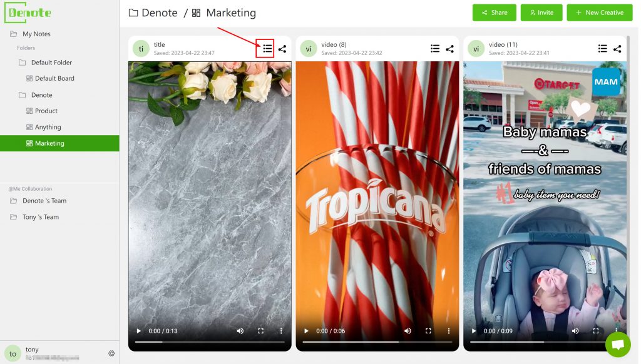Click the 'Saved: 2023-04-22 23:47' timestamp
The width and height of the screenshot is (641, 364).
184,53
